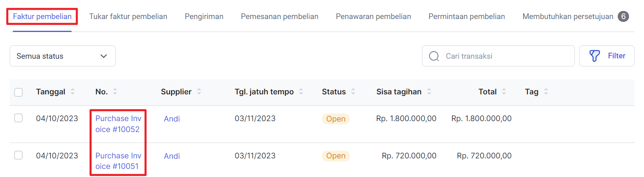The height and width of the screenshot is (177, 644).
Task: Sort by Tag column arrows
Action: 546,92
